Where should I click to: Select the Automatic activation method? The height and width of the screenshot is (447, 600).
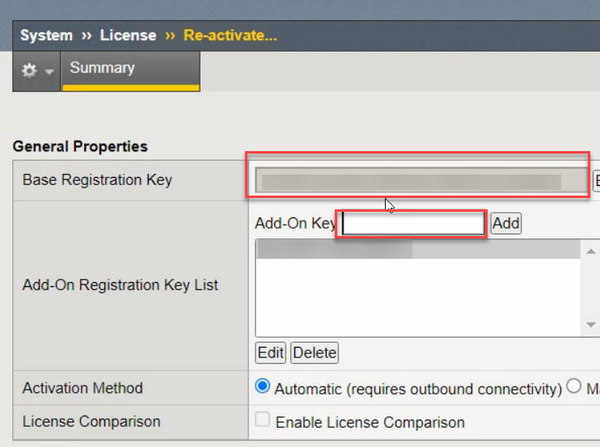click(x=263, y=387)
